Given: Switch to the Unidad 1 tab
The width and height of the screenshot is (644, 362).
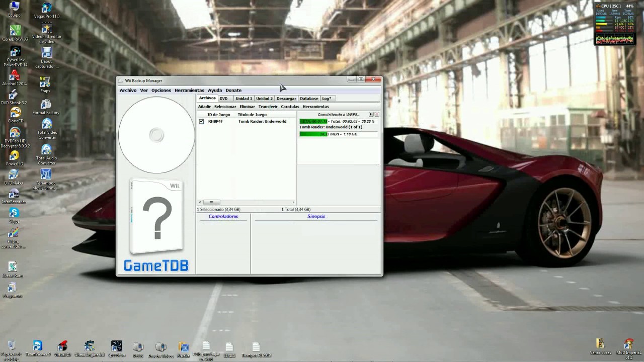Looking at the screenshot, I should (x=244, y=99).
